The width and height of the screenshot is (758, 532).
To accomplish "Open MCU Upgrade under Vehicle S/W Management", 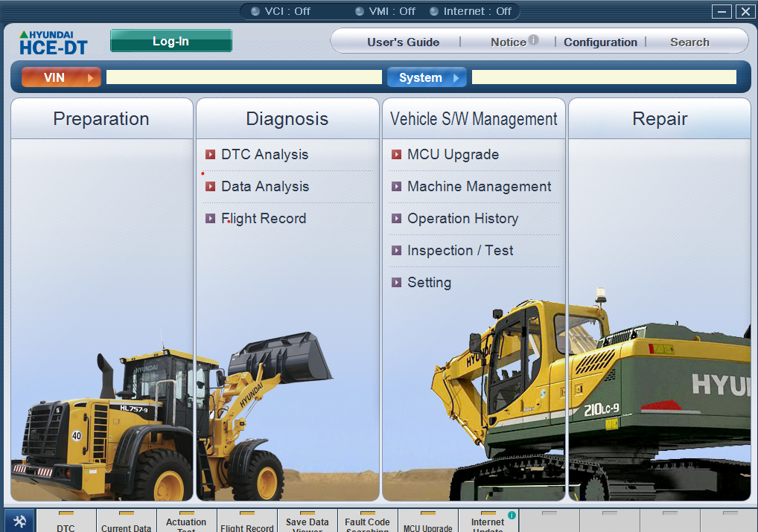I will click(453, 155).
